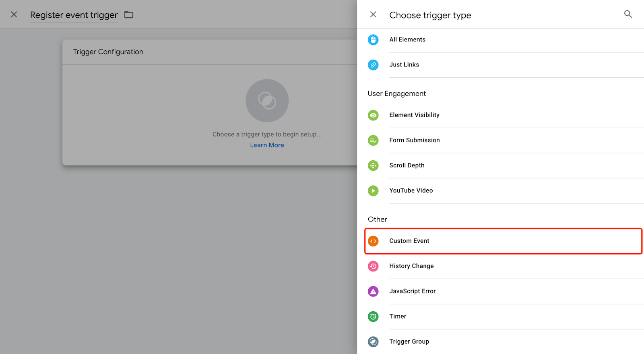Open search in Choose trigger type panel

[628, 14]
